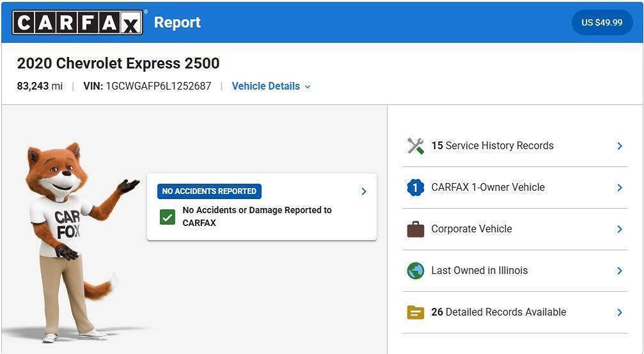
Task: Open arrow for Last Owned in Illinois
Action: (619, 271)
